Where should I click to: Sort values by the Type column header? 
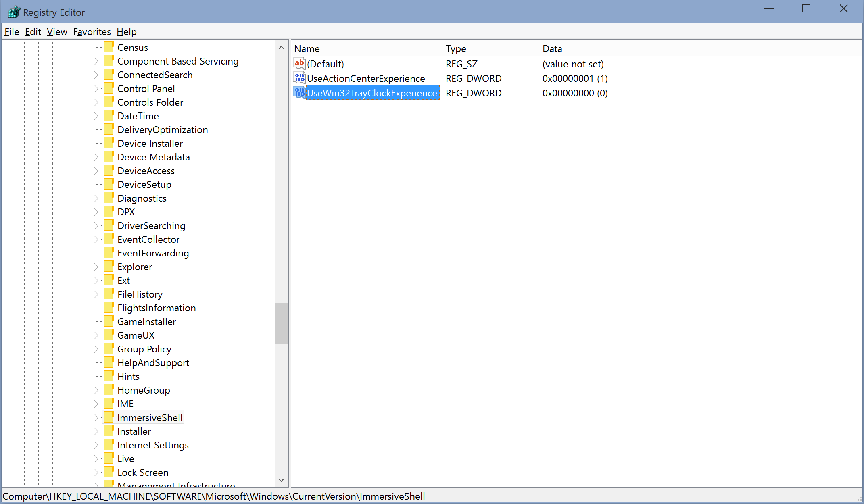click(x=491, y=48)
